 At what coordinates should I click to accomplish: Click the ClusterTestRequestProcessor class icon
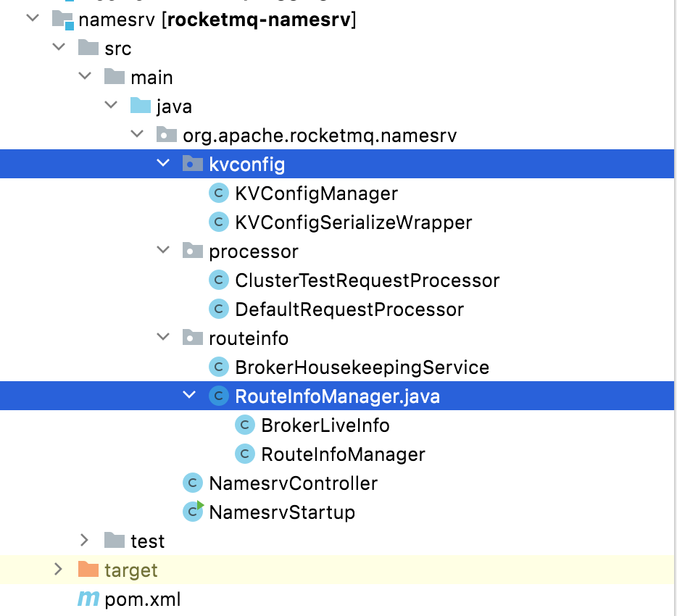point(219,280)
